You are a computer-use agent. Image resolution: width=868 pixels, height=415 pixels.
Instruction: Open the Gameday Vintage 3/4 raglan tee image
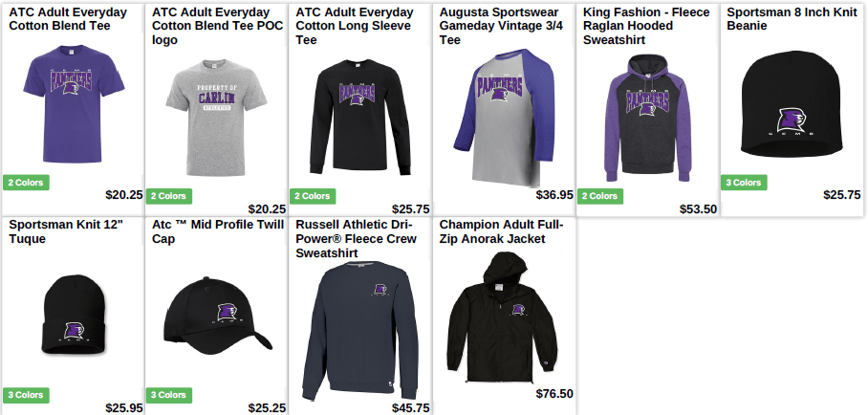[x=504, y=118]
